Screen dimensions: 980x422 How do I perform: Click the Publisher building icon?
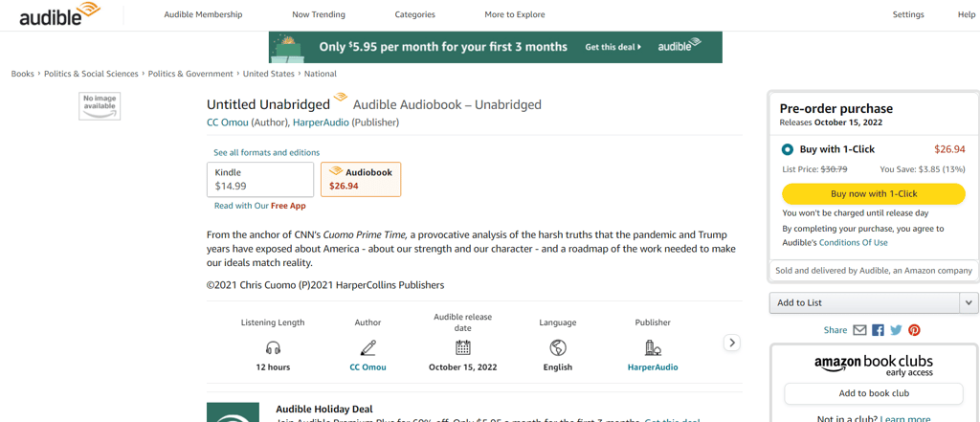pos(653,347)
